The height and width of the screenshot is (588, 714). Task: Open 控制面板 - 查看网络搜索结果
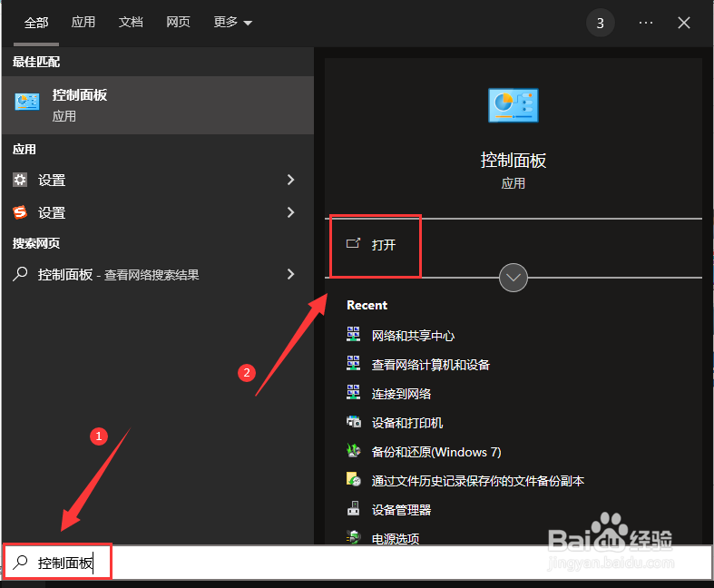coord(158,274)
